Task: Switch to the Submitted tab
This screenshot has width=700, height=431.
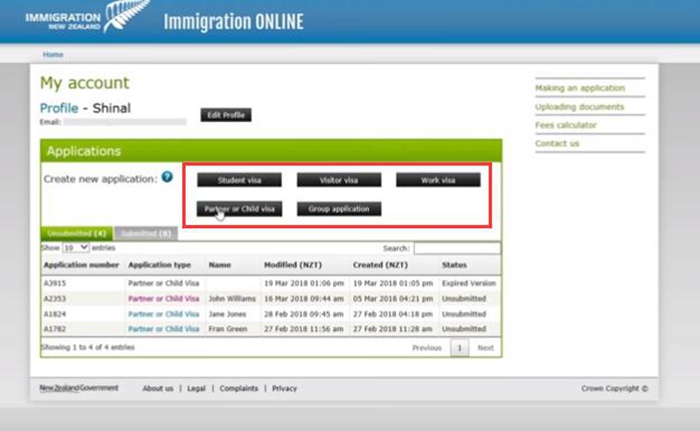Action: coord(146,233)
